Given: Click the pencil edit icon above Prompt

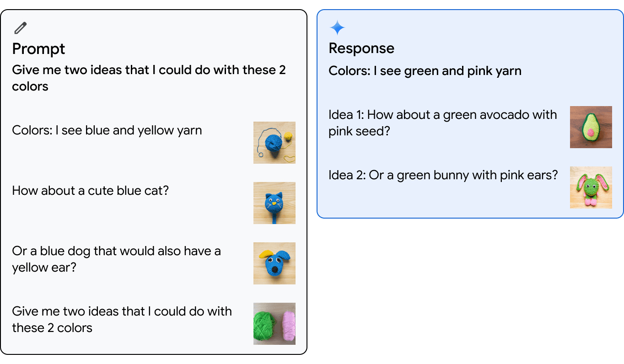Looking at the screenshot, I should [21, 28].
